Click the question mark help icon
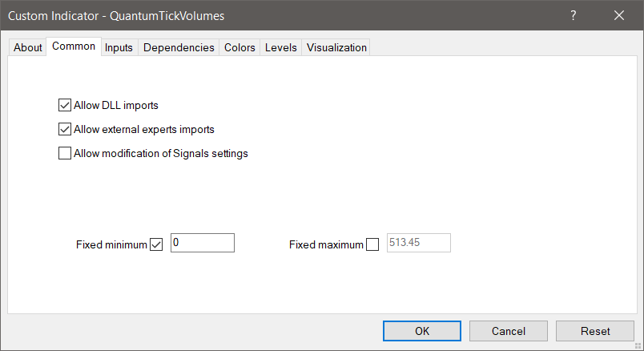 574,15
